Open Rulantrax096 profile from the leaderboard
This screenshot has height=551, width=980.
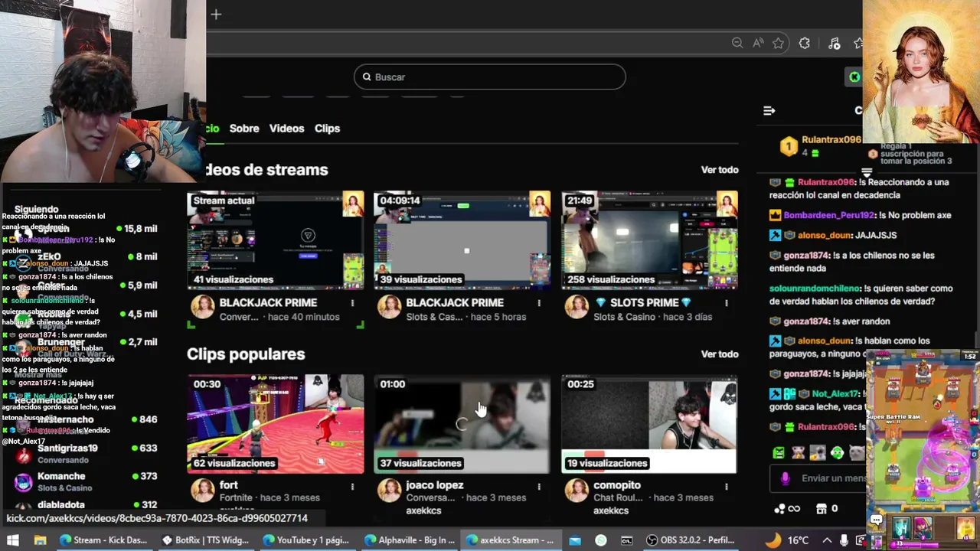click(831, 140)
